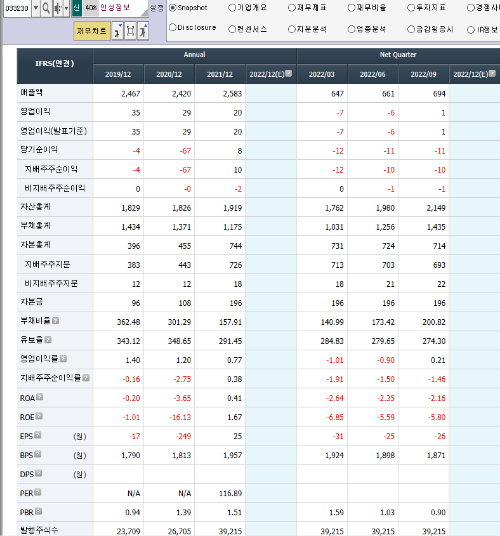Screen dimensions: 500x536
Task: Select the 투자지표 radio button
Action: 411,8
